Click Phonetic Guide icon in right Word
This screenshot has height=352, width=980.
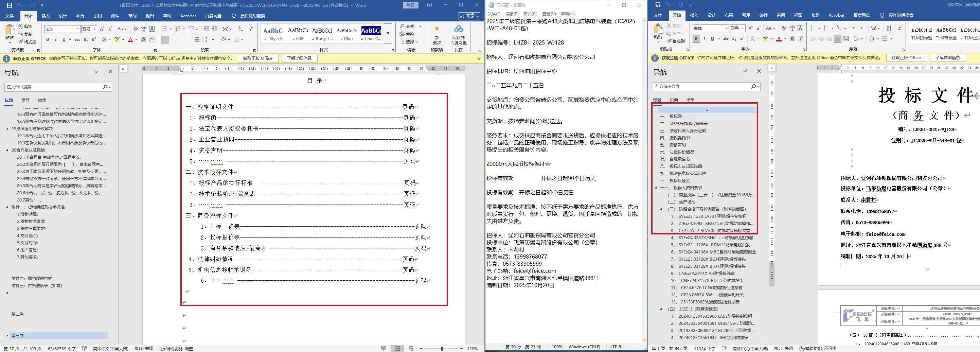pyautogui.click(x=792, y=28)
